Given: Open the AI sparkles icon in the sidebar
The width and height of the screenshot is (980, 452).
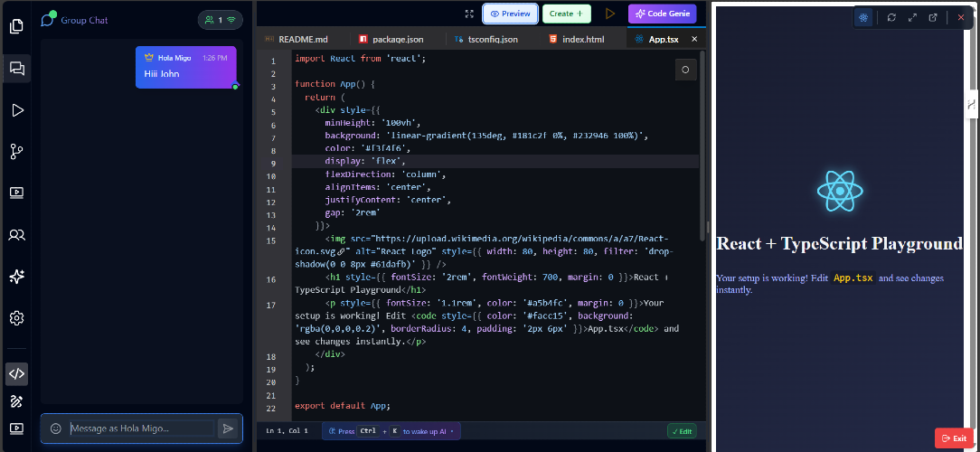Looking at the screenshot, I should pos(17,277).
